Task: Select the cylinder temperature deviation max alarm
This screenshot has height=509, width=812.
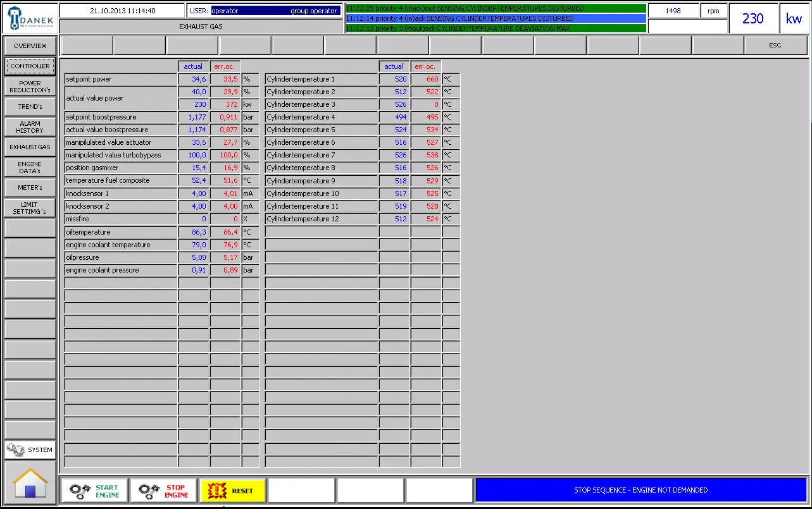Action: [494, 28]
